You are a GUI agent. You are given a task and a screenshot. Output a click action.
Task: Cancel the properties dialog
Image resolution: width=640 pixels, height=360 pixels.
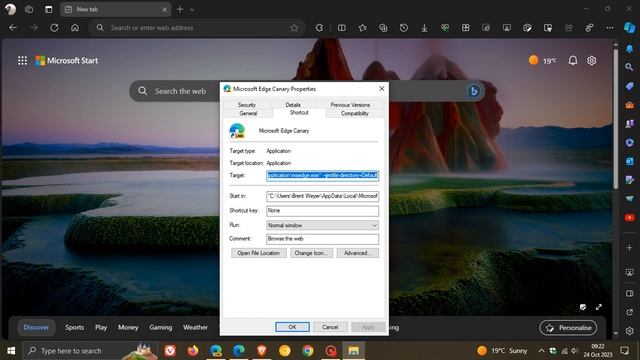click(330, 327)
